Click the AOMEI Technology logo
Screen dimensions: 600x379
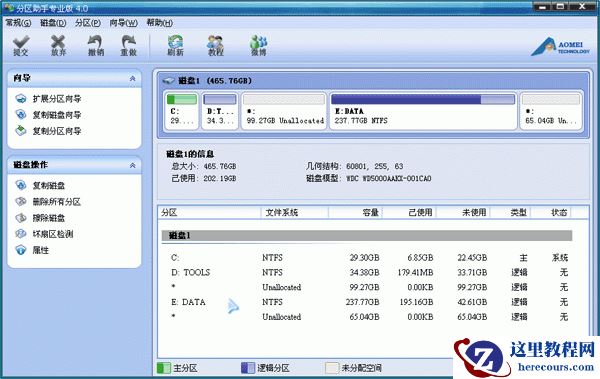(x=560, y=47)
